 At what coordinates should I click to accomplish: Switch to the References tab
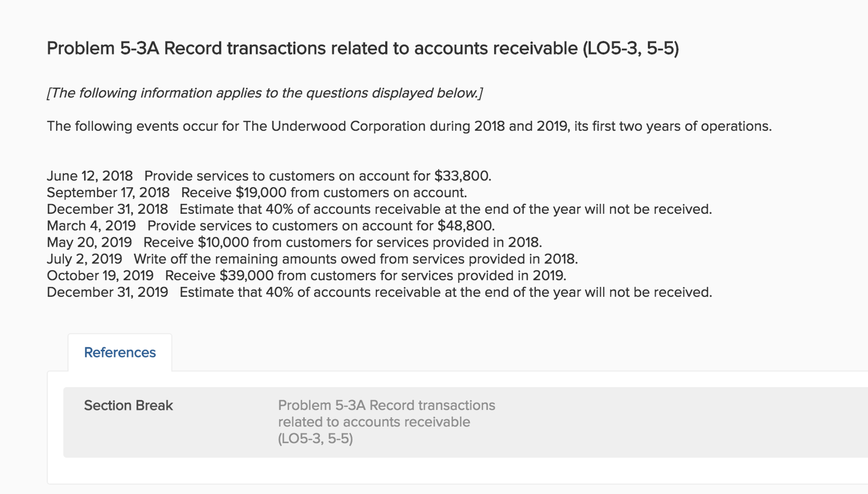pyautogui.click(x=120, y=352)
